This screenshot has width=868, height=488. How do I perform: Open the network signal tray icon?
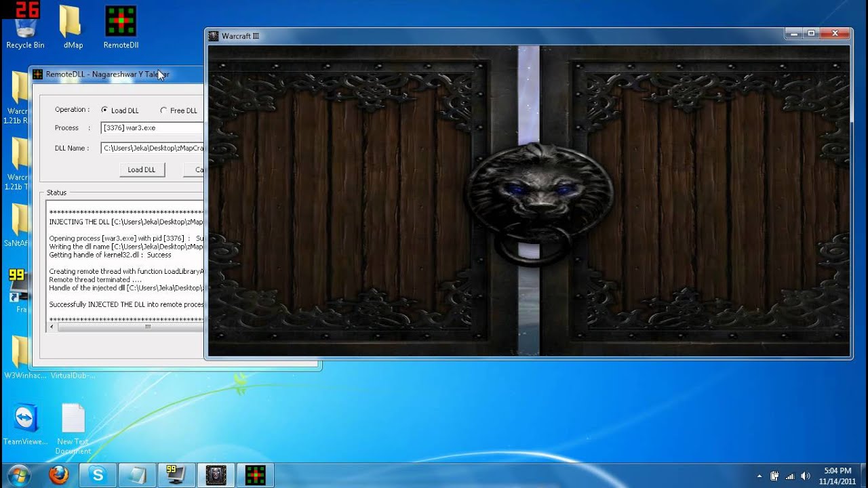click(x=790, y=476)
